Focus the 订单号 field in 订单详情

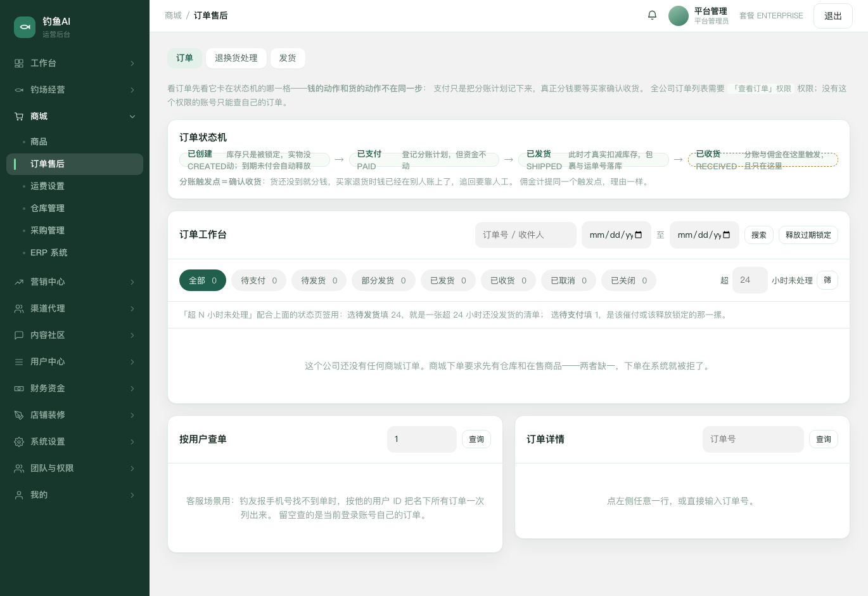coord(753,439)
